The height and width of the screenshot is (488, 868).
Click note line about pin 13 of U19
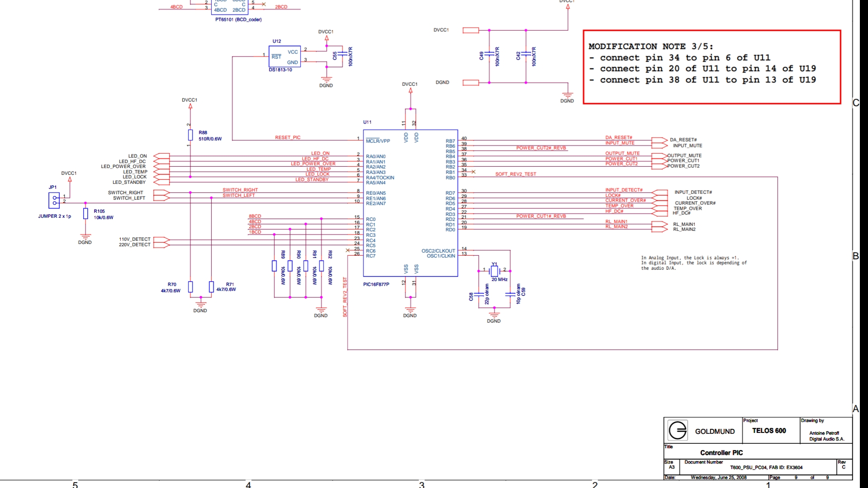click(x=702, y=80)
